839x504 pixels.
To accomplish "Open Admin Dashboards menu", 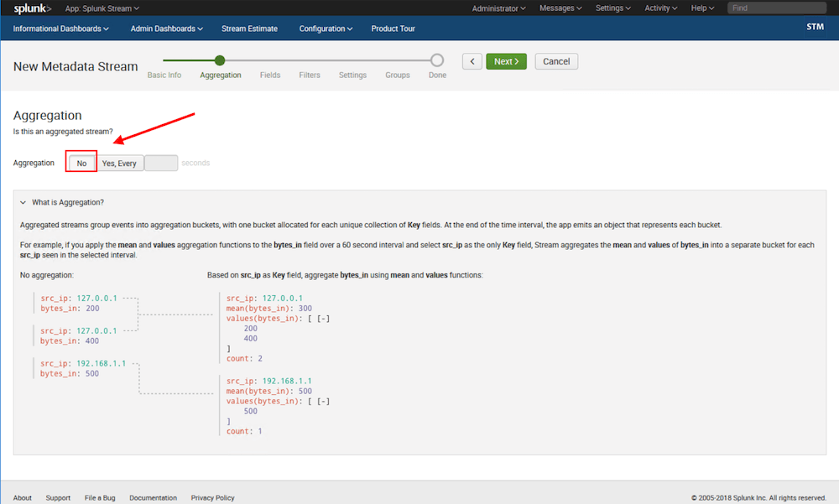I will (166, 29).
